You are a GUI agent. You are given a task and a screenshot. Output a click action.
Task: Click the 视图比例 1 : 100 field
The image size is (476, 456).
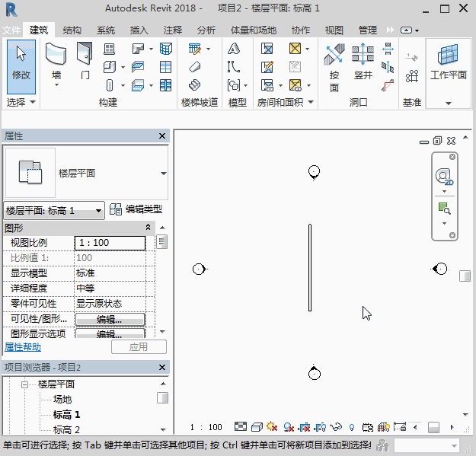(x=110, y=243)
